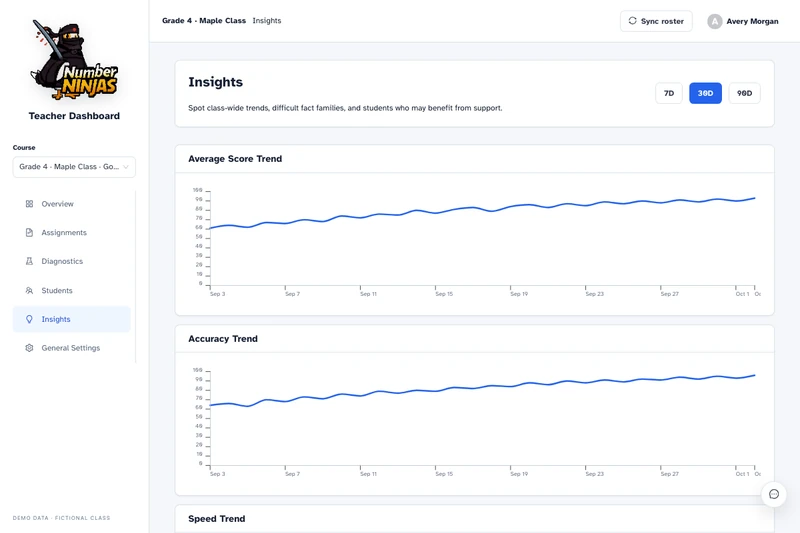
Task: Click the Demo Data Fictional Class footer
Action: pos(61,518)
